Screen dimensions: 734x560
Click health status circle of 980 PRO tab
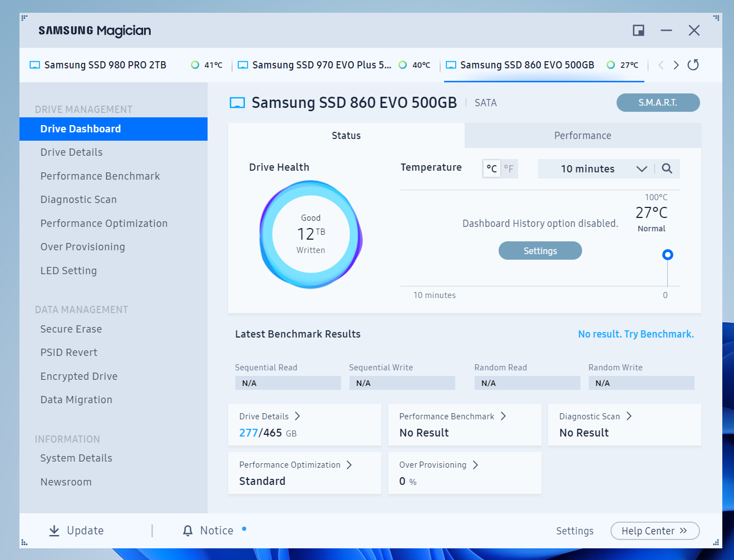(x=195, y=65)
